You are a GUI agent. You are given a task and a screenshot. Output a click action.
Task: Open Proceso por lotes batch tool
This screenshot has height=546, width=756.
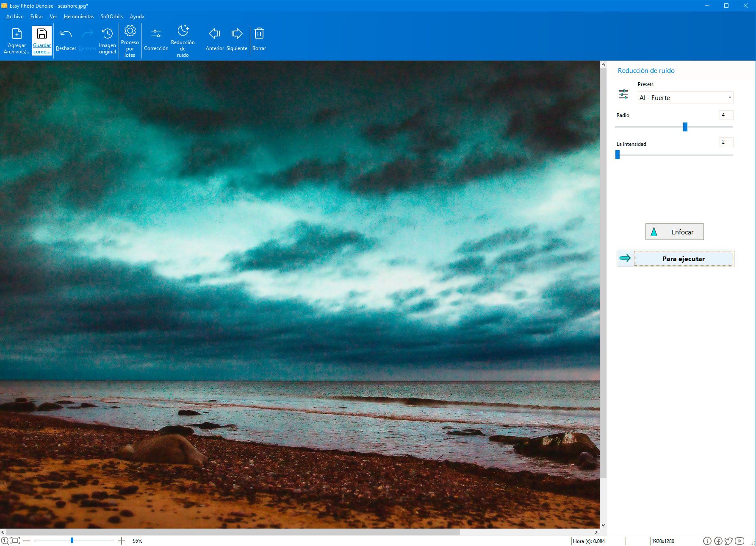coord(130,31)
